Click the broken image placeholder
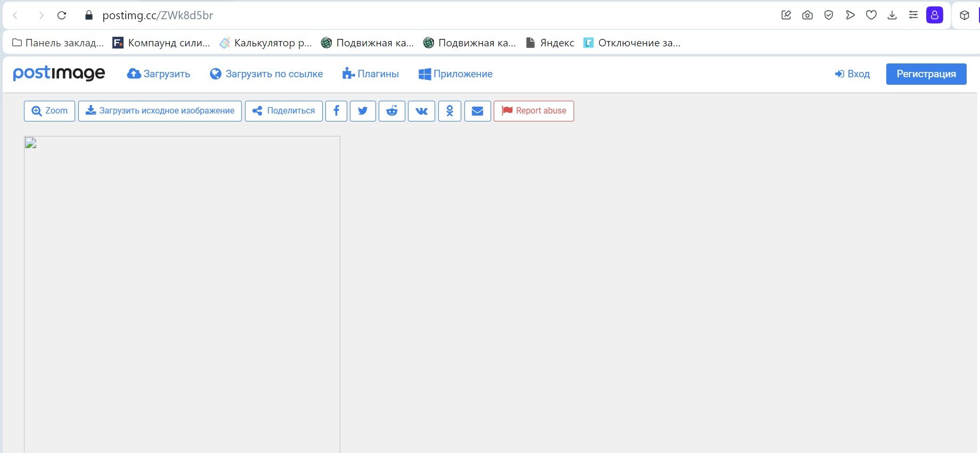 click(182, 294)
